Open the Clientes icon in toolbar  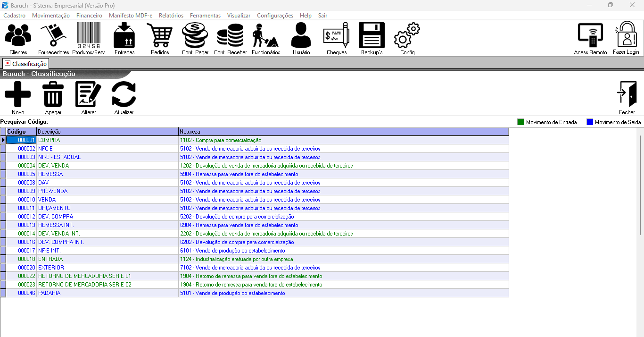18,36
